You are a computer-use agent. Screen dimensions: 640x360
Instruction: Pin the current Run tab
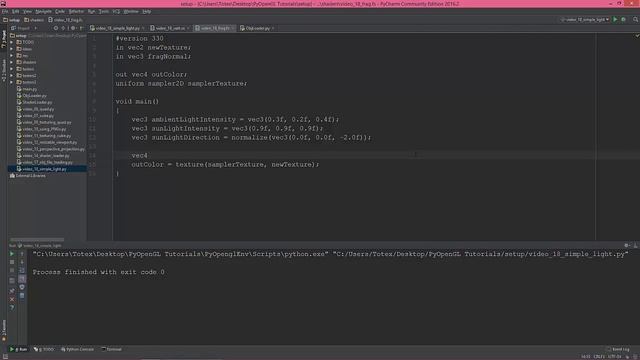12,291
